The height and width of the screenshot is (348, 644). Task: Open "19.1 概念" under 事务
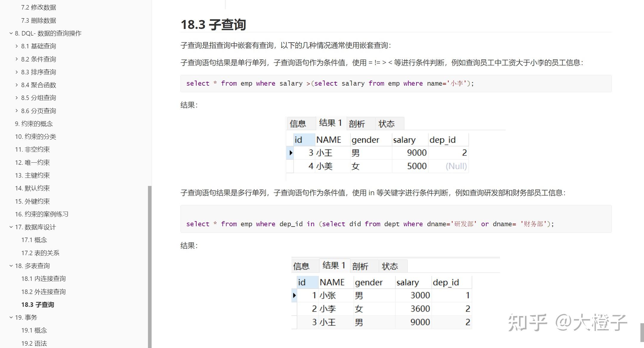click(x=34, y=330)
